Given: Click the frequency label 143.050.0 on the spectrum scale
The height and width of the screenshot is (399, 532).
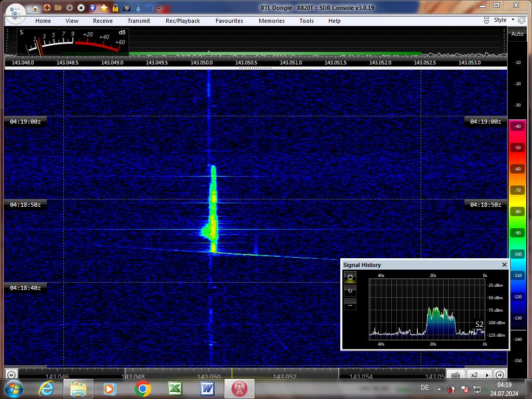Looking at the screenshot, I should (x=202, y=62).
